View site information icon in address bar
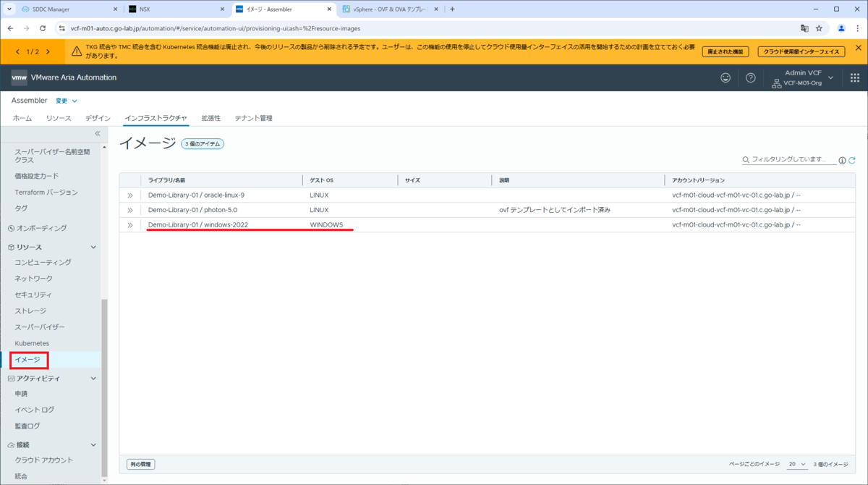Image resolution: width=868 pixels, height=485 pixels. tap(61, 28)
